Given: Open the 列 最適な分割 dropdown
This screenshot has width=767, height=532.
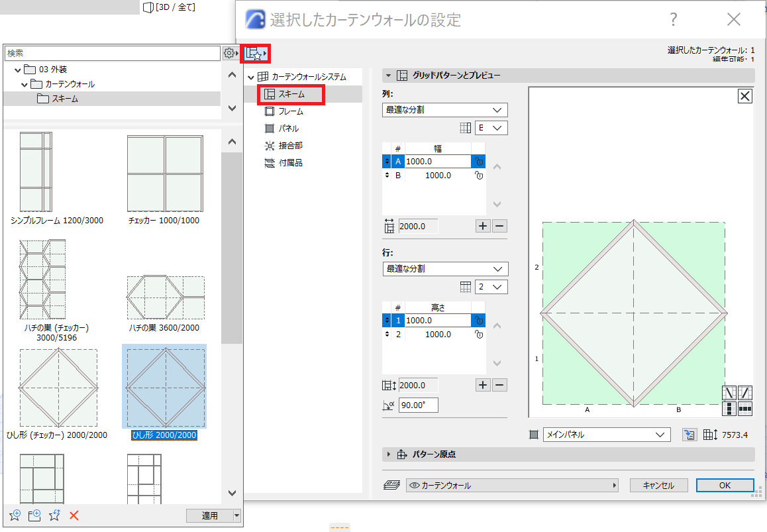Looking at the screenshot, I should click(x=444, y=109).
